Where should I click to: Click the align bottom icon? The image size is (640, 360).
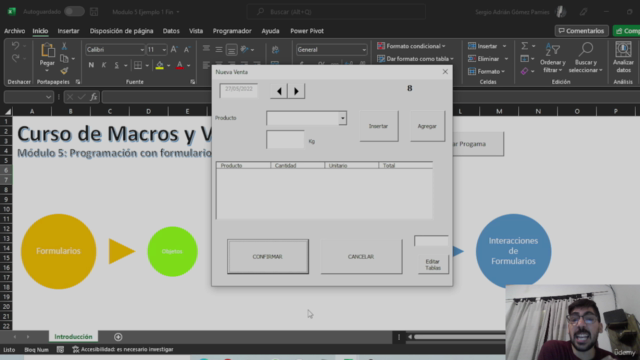(231, 49)
